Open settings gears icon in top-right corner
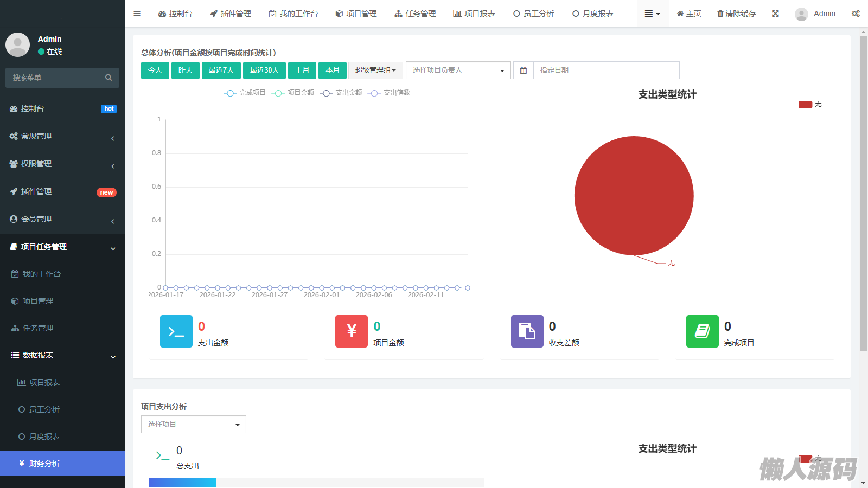This screenshot has height=488, width=868. click(x=856, y=14)
